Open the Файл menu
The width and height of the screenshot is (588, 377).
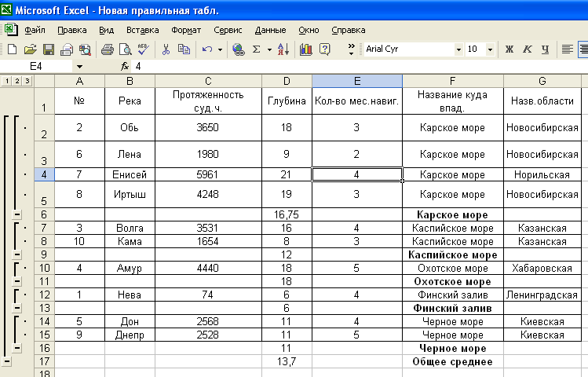pos(35,30)
